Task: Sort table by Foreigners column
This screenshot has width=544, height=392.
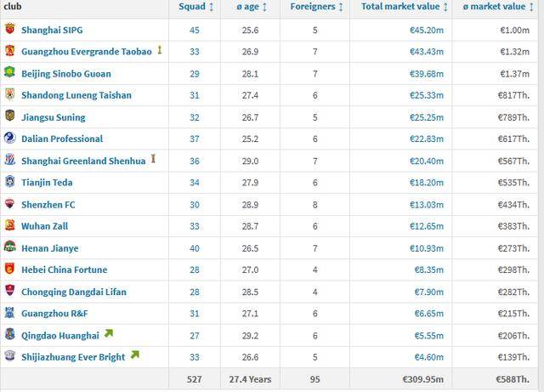Action: pos(317,7)
